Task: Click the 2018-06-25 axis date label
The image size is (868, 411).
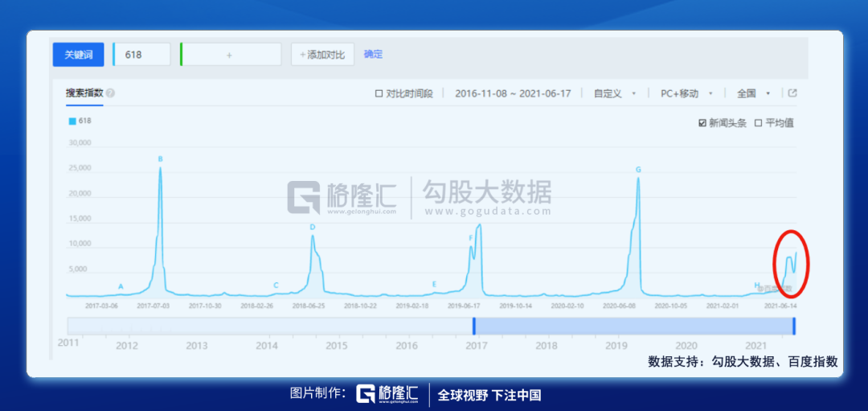Action: click(309, 306)
